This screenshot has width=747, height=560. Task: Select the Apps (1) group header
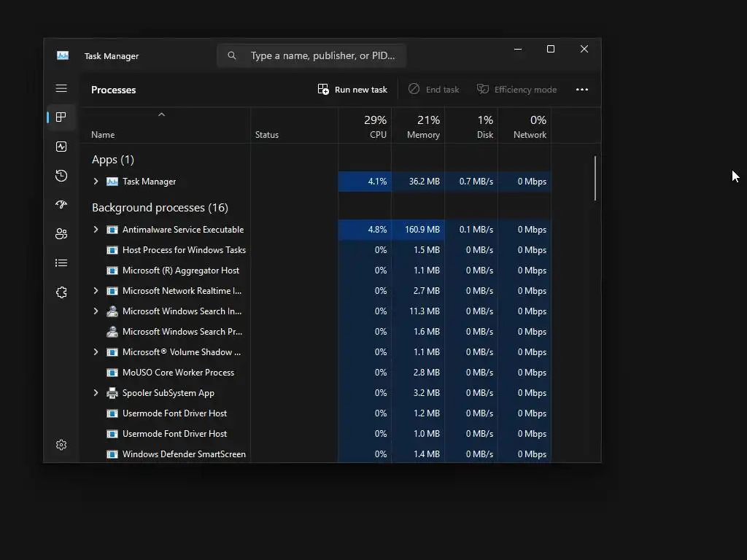point(113,160)
